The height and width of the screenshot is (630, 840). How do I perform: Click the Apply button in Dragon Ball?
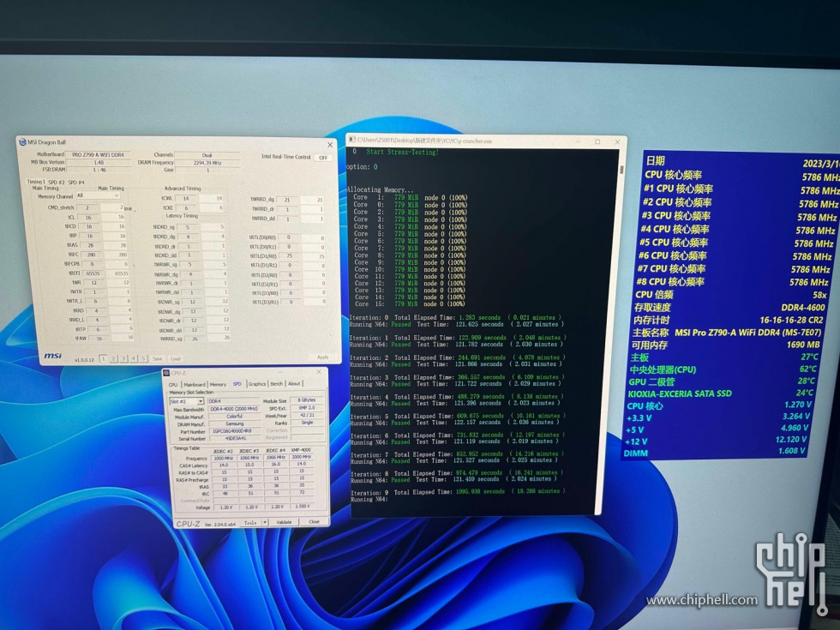tap(322, 357)
